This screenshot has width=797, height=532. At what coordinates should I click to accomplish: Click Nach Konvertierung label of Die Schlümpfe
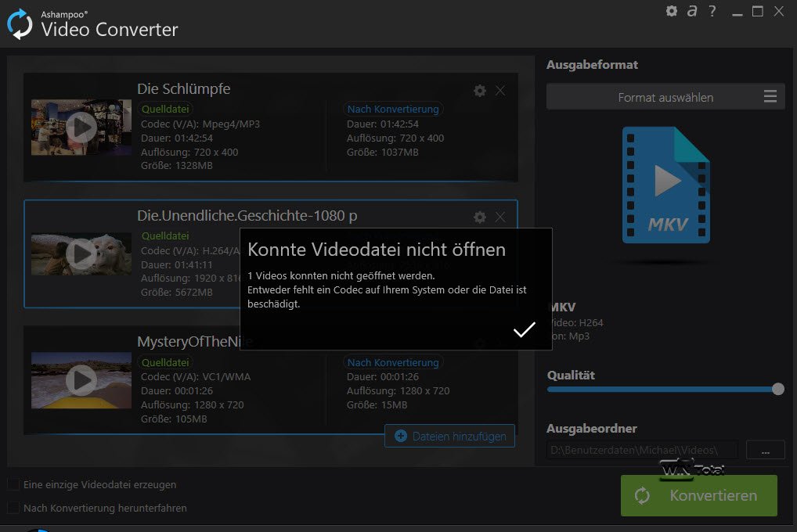coord(393,109)
